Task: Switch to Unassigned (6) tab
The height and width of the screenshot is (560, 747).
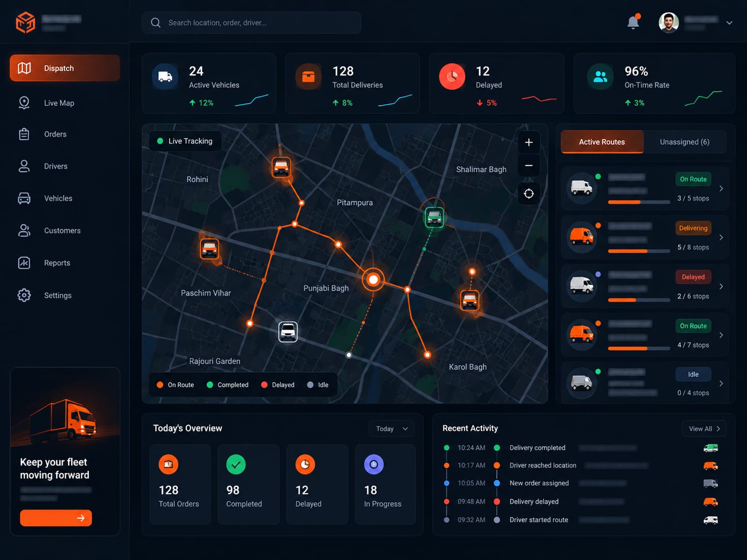Action: pos(685,142)
